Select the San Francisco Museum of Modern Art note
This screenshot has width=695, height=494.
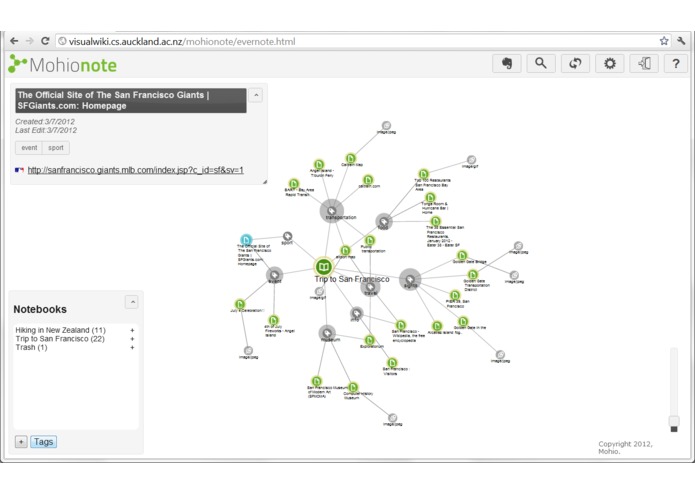pyautogui.click(x=316, y=381)
